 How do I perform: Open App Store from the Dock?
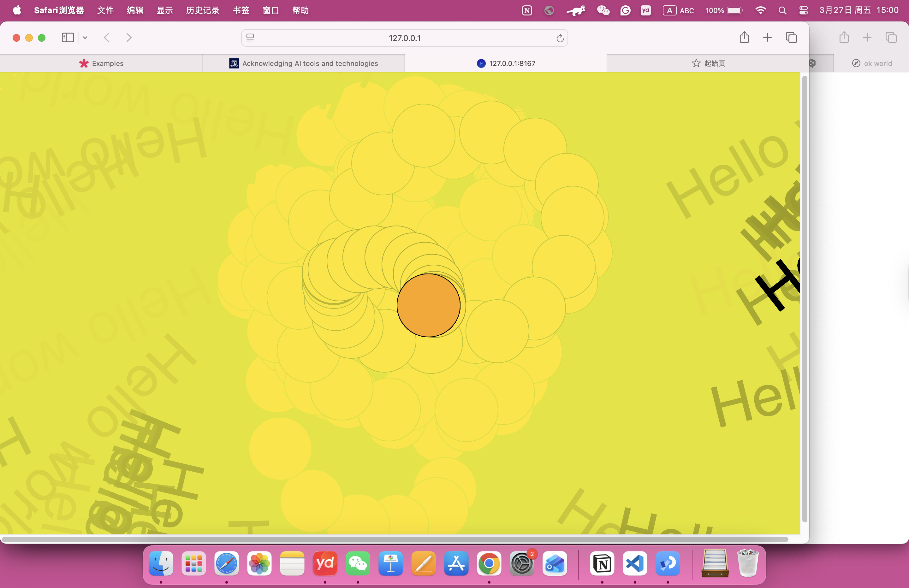(x=456, y=563)
